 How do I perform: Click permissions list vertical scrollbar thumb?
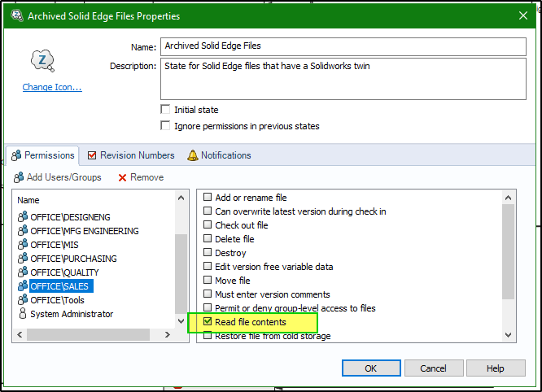(x=508, y=252)
